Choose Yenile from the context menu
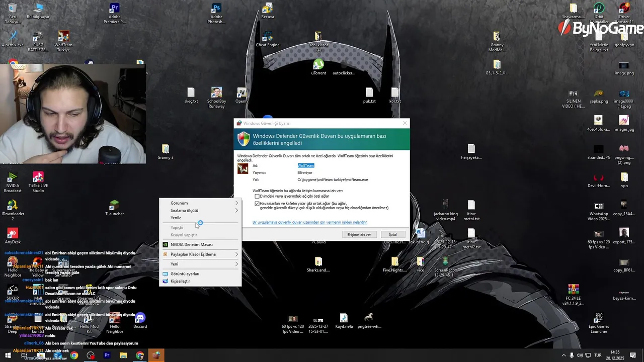 [200, 218]
